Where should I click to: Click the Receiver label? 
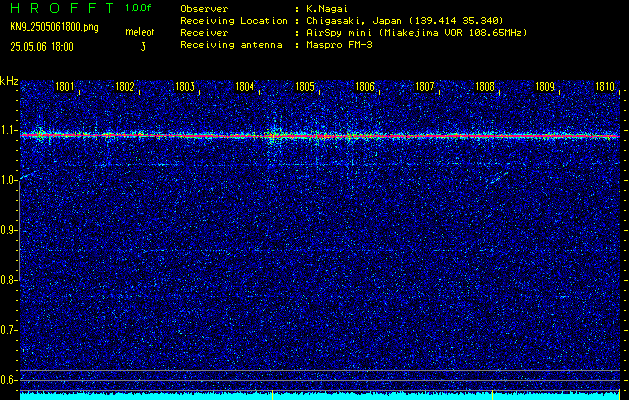pos(204,32)
